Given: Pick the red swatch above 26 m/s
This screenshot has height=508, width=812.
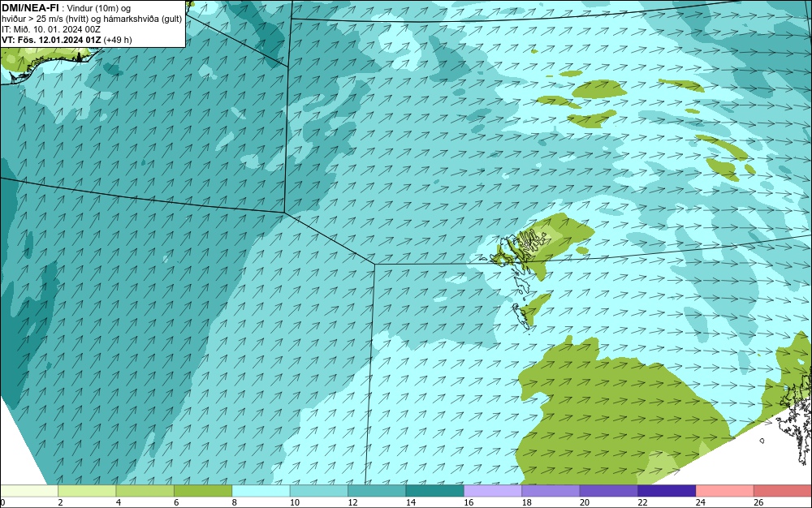Looking at the screenshot, I should tap(783, 491).
